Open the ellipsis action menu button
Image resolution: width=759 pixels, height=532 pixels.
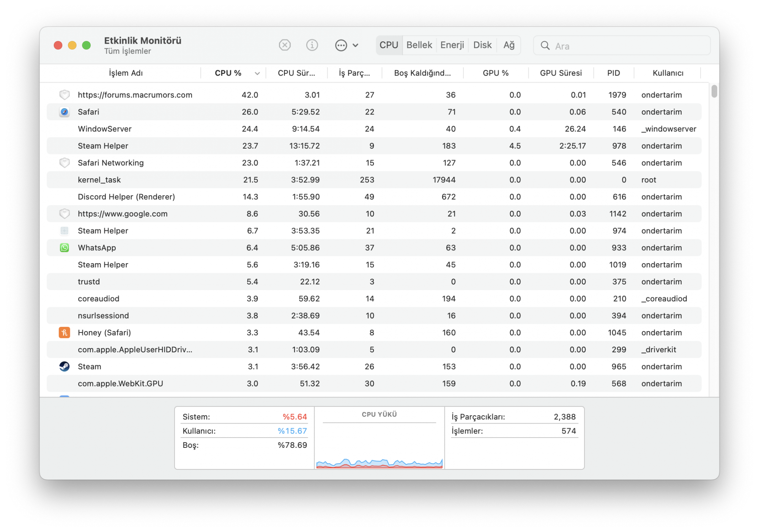click(341, 46)
